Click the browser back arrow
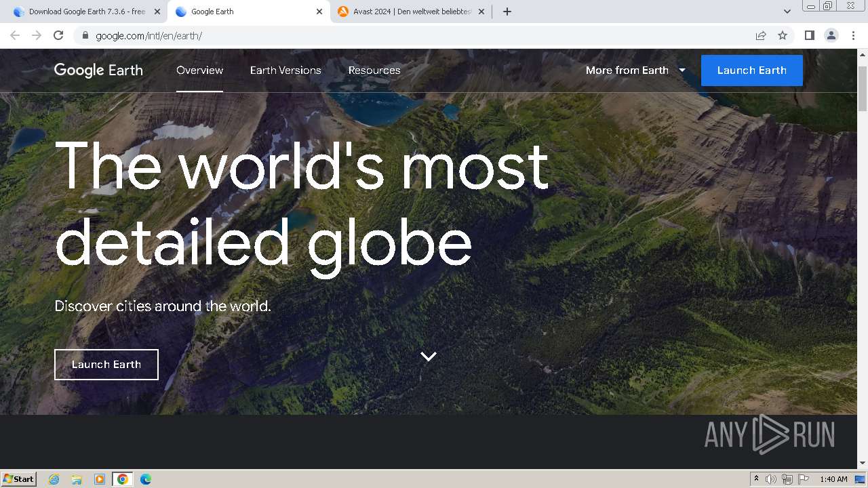The width and height of the screenshot is (868, 488). tap(15, 35)
